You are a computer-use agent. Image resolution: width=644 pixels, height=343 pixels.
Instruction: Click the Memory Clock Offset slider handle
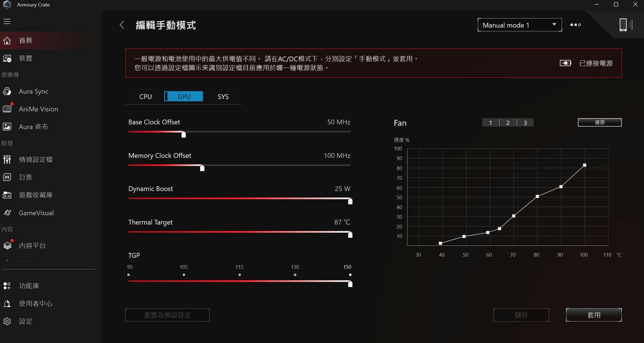click(202, 168)
